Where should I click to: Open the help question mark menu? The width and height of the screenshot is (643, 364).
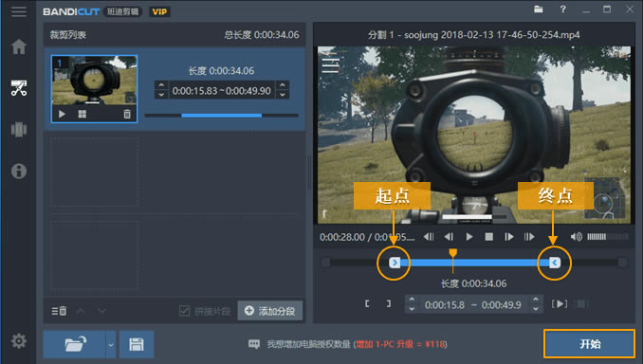[x=563, y=9]
